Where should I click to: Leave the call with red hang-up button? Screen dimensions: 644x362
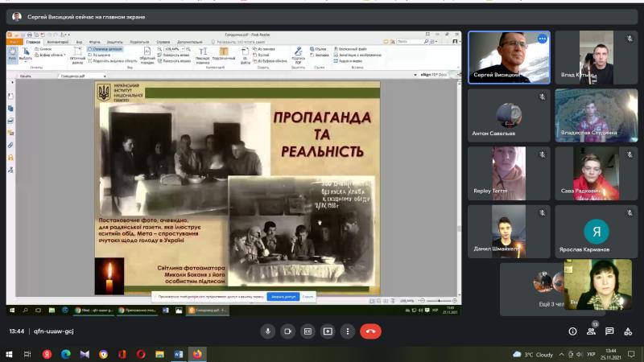point(371,331)
